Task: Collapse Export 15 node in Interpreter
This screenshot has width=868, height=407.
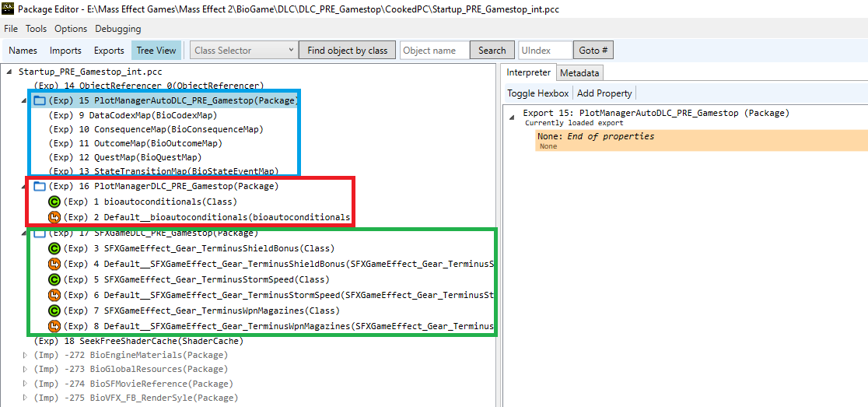Action: (x=512, y=117)
